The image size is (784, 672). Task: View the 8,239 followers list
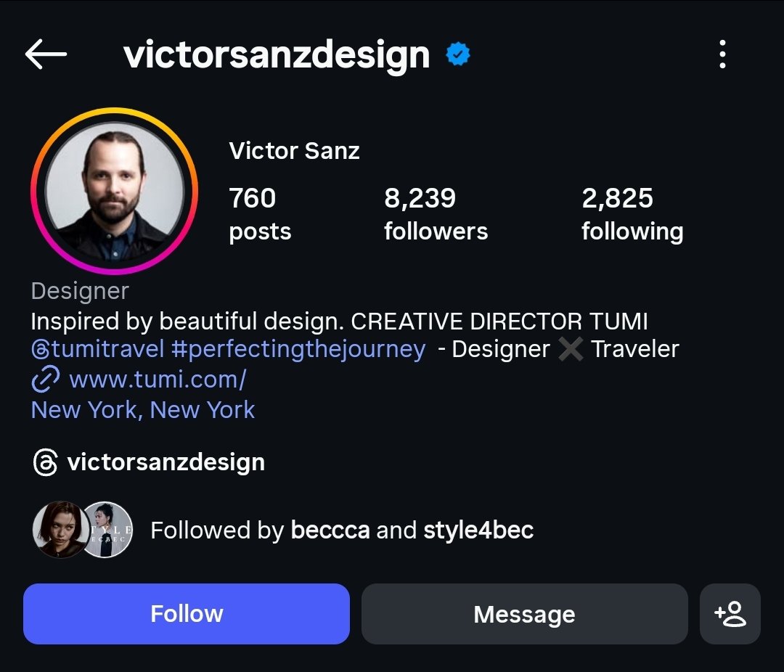[436, 213]
